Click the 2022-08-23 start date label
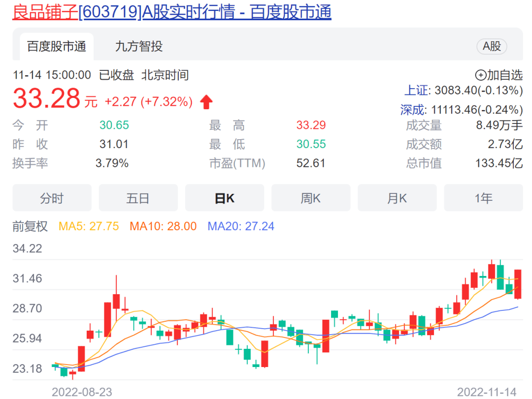The image size is (532, 399). point(82,392)
